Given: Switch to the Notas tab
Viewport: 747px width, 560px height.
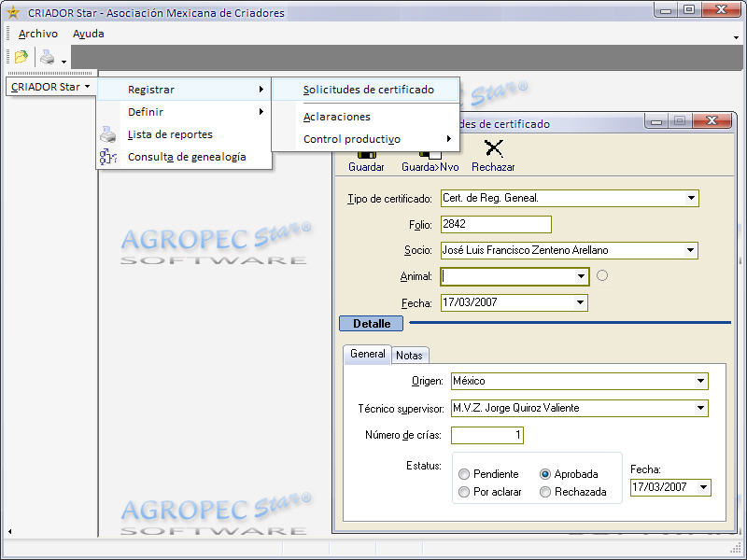Looking at the screenshot, I should coord(409,356).
